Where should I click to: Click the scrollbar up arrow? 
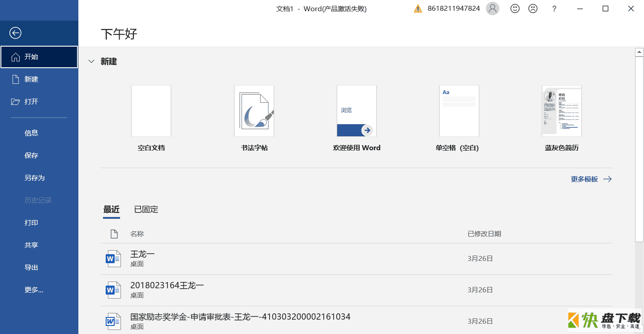[x=640, y=52]
